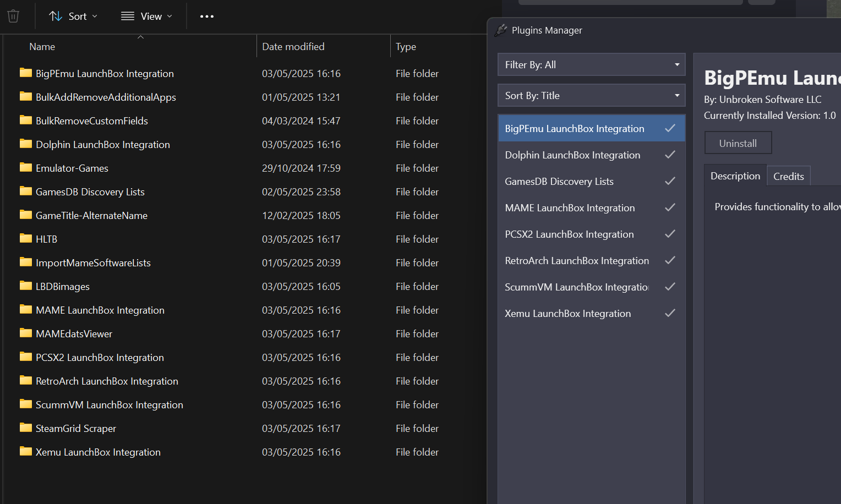This screenshot has height=504, width=841.
Task: Open the three-dots See more menu
Action: [207, 17]
